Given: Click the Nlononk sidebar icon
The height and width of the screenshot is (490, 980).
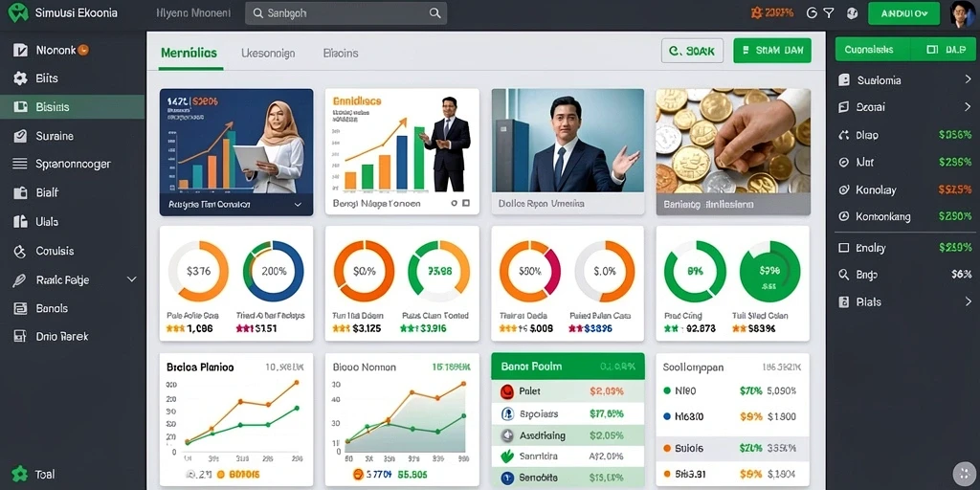Looking at the screenshot, I should 20,50.
